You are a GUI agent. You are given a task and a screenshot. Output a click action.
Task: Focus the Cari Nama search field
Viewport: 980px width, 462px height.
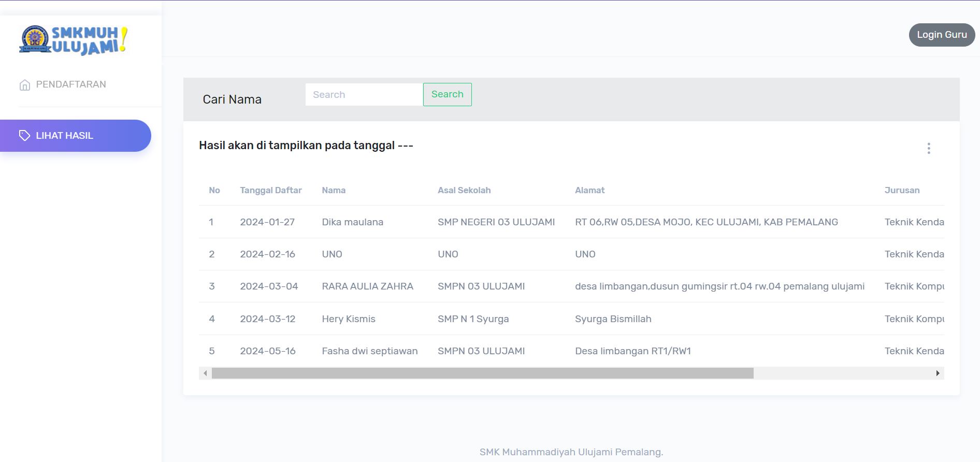click(x=364, y=94)
